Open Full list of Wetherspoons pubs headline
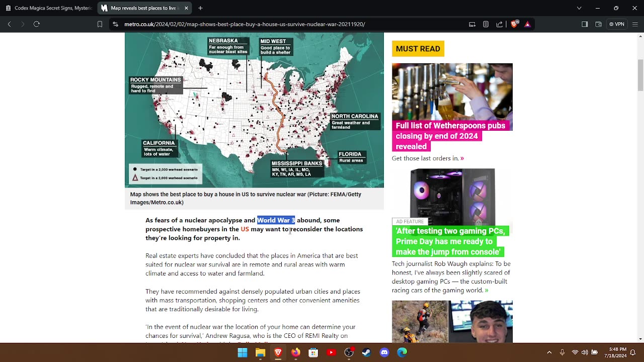644x362 pixels. tap(450, 136)
